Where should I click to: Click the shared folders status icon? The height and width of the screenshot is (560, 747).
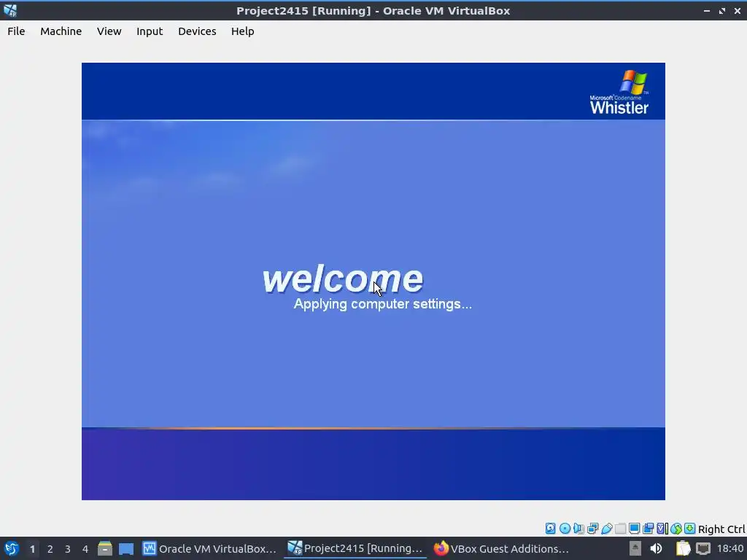tap(620, 529)
